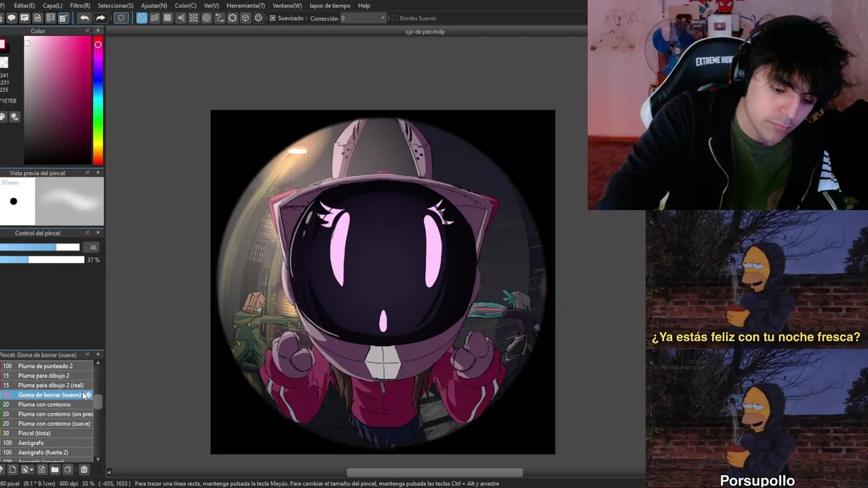This screenshot has width=868, height=488.
Task: Click the speech bubble icon in toolbar
Action: click(x=12, y=18)
